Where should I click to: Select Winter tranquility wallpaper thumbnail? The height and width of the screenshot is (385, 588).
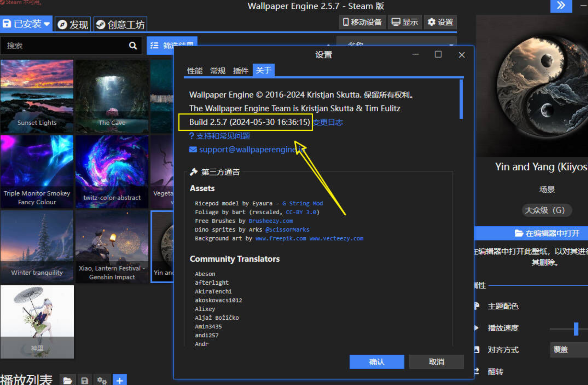tap(37, 247)
